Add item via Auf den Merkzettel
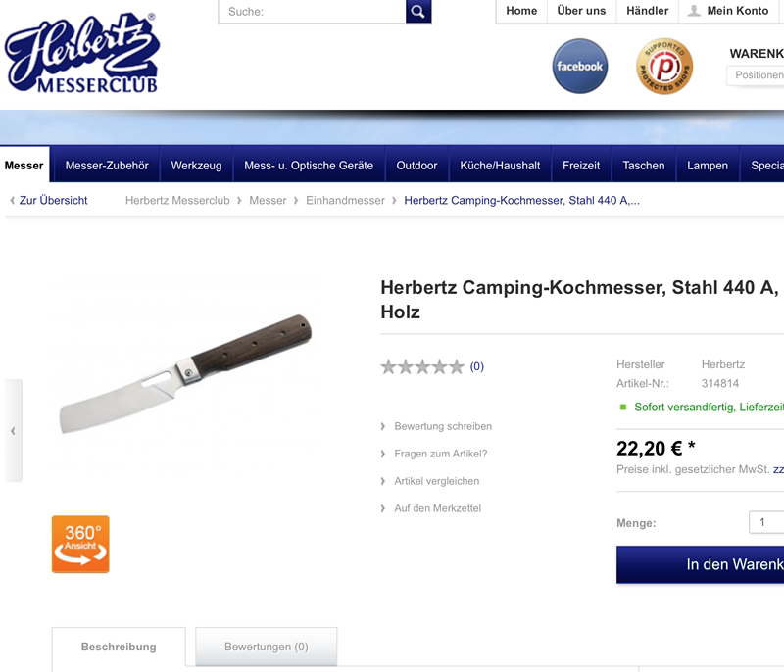The image size is (784, 672). pos(437,508)
